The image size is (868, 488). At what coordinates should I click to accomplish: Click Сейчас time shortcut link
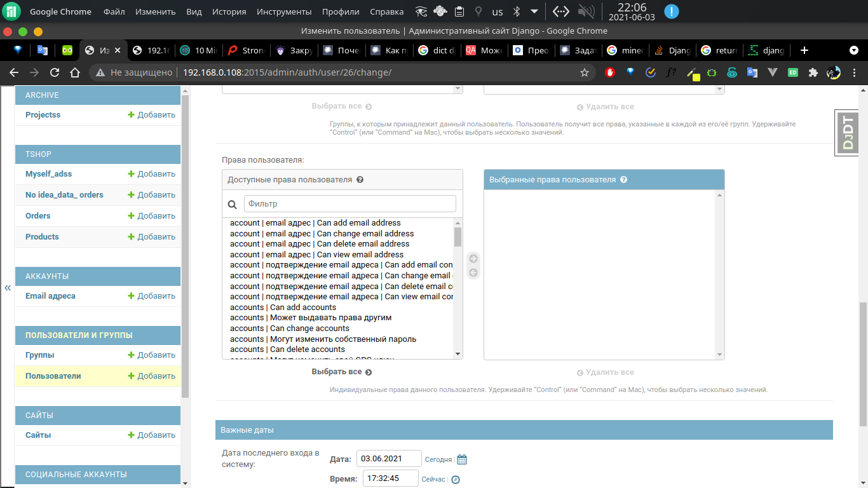pyautogui.click(x=433, y=480)
